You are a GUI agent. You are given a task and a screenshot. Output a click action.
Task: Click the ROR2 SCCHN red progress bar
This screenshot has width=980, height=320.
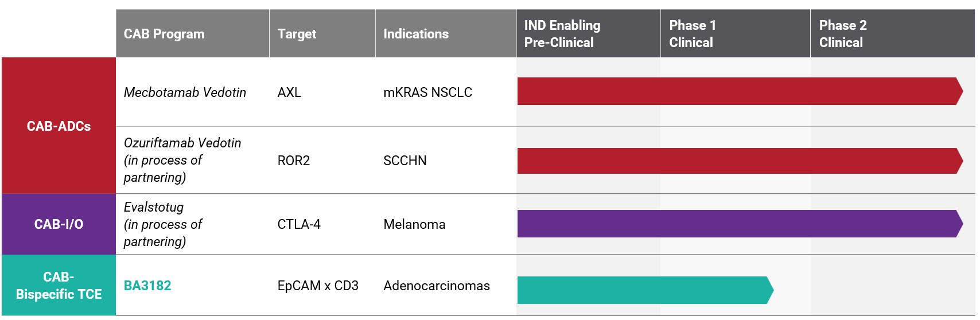[x=739, y=161]
